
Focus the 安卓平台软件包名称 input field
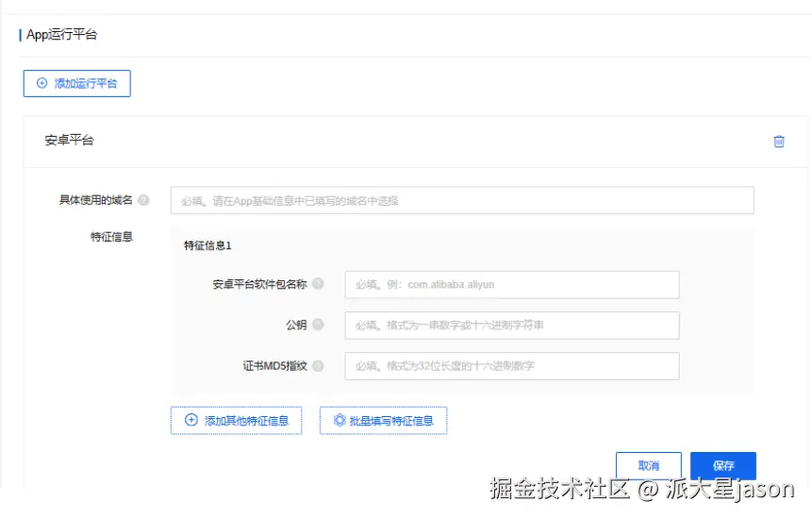coord(512,284)
